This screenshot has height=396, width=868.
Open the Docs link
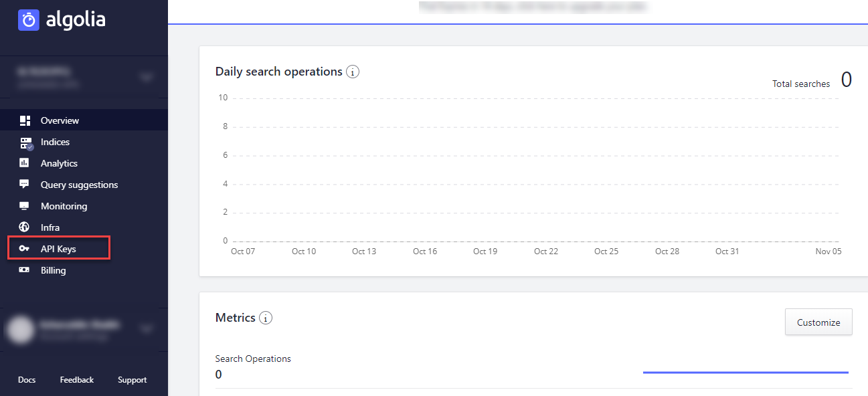point(26,379)
